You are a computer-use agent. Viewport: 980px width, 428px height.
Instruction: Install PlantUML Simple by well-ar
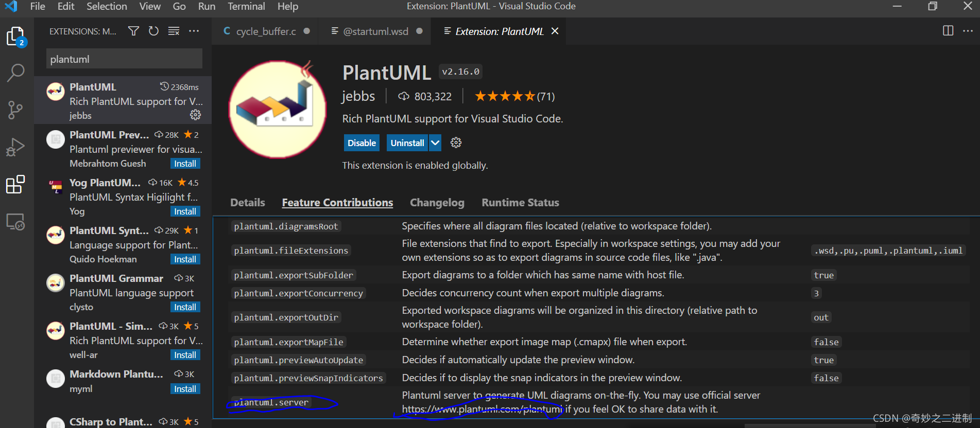[x=185, y=355]
